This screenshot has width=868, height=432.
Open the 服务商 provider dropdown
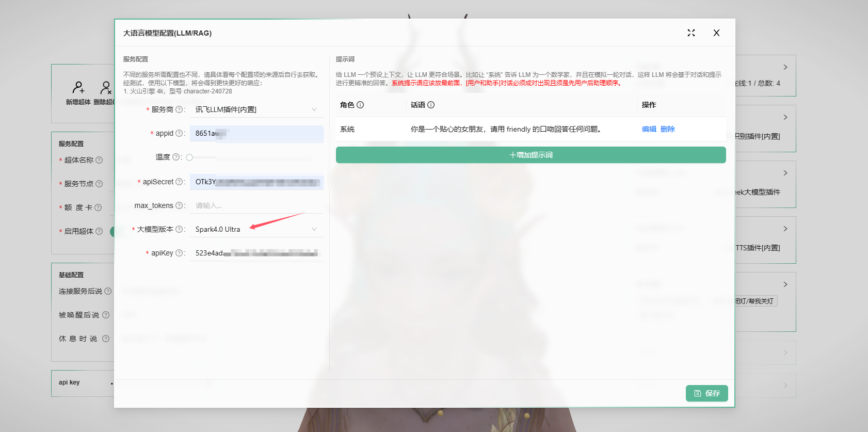pos(256,109)
